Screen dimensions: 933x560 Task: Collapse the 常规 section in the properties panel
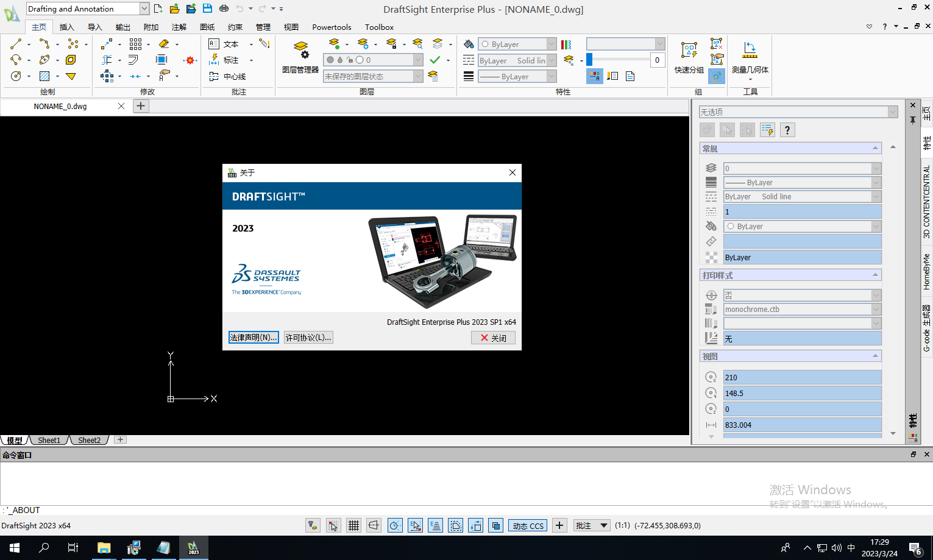pyautogui.click(x=875, y=148)
